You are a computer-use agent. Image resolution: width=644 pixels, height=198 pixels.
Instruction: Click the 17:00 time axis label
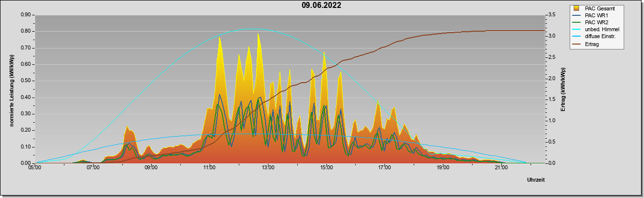[384, 168]
